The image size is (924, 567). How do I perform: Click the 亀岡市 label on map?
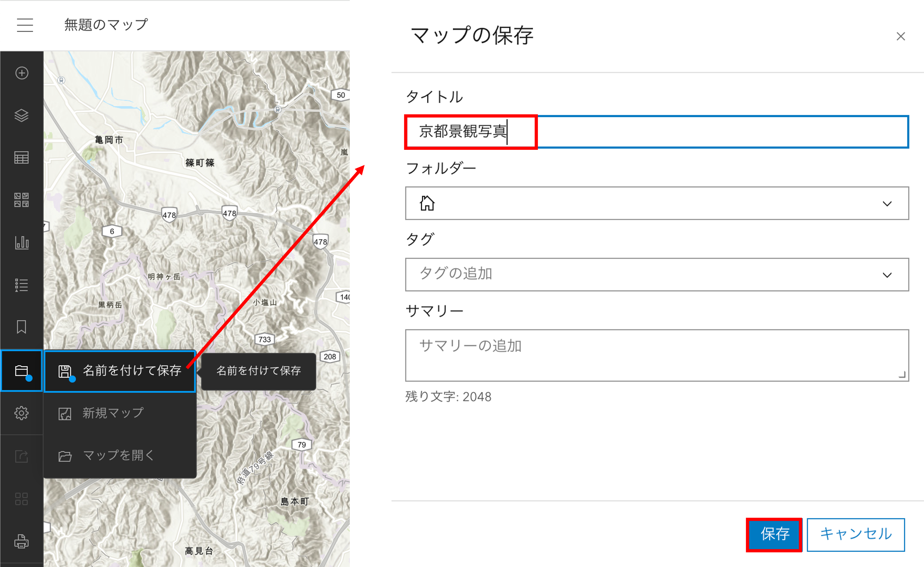coord(109,140)
